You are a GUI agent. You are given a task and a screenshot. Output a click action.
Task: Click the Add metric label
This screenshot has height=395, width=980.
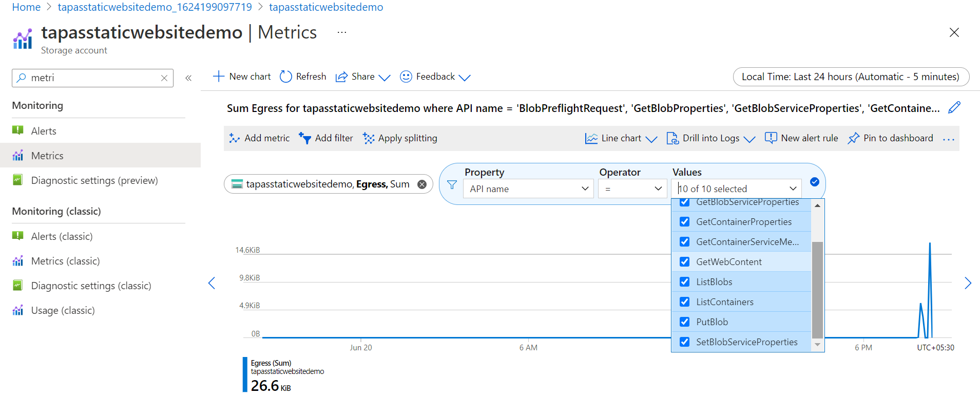[x=267, y=138]
